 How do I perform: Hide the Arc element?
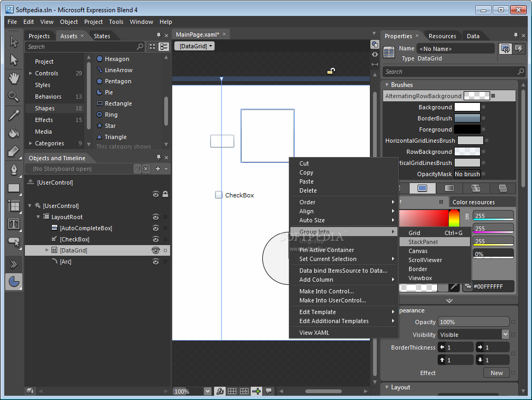coord(155,262)
